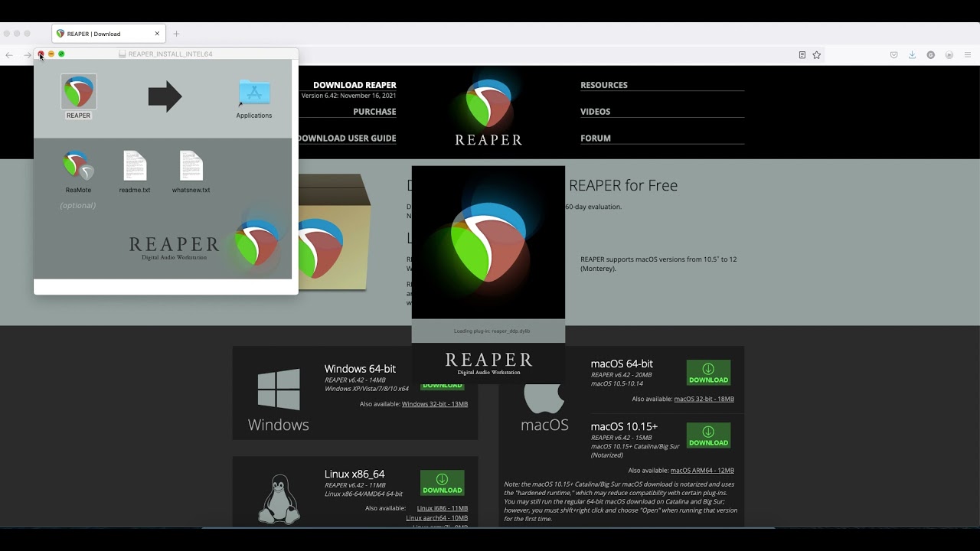This screenshot has height=551, width=980.
Task: Toggle Firefox reader view icon
Action: point(802,55)
